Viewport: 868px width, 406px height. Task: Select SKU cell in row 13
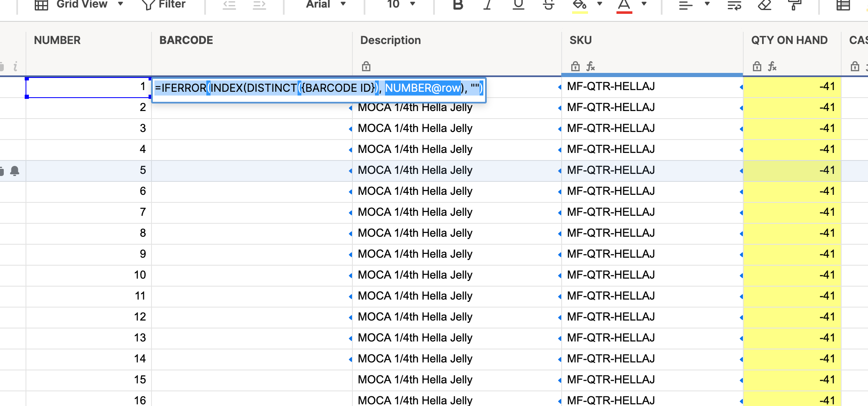tap(652, 339)
